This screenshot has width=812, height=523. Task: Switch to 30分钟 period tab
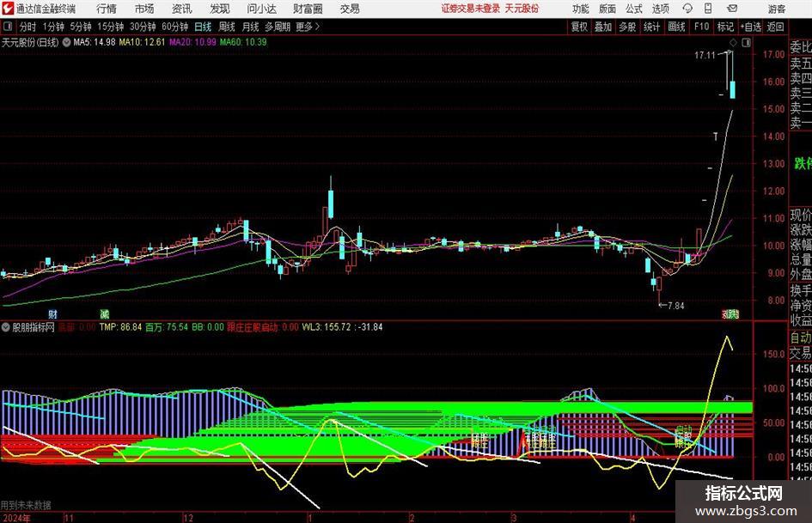(143, 27)
